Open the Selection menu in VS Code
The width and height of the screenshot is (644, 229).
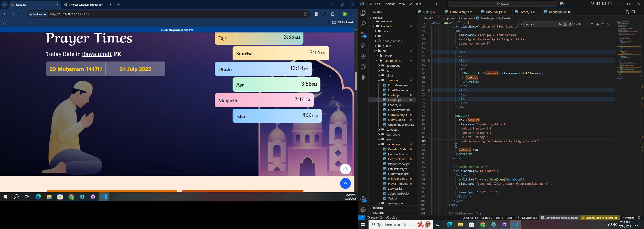pos(389,4)
